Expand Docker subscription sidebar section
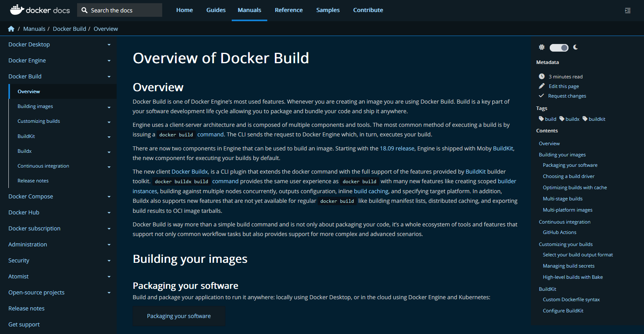Viewport: 644px width, 334px height. click(109, 229)
